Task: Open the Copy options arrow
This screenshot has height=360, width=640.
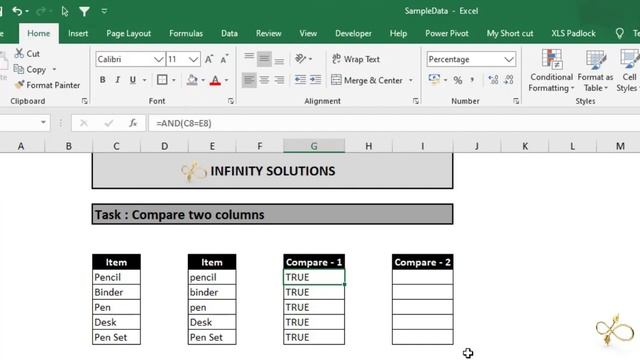Action: (x=54, y=69)
